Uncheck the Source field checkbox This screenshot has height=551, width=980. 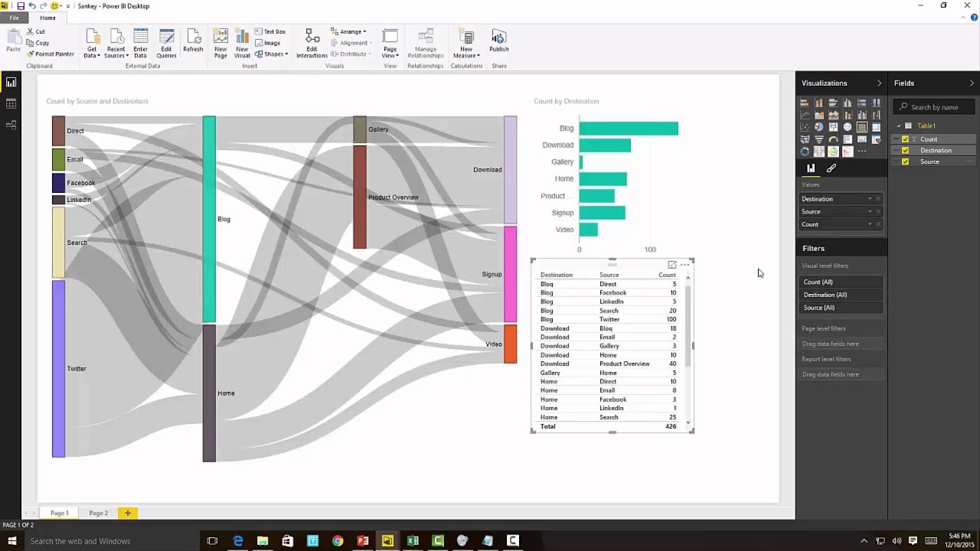905,162
